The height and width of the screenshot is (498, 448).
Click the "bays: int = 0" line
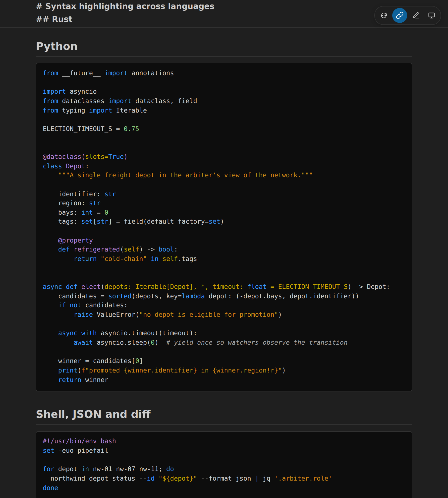(83, 213)
